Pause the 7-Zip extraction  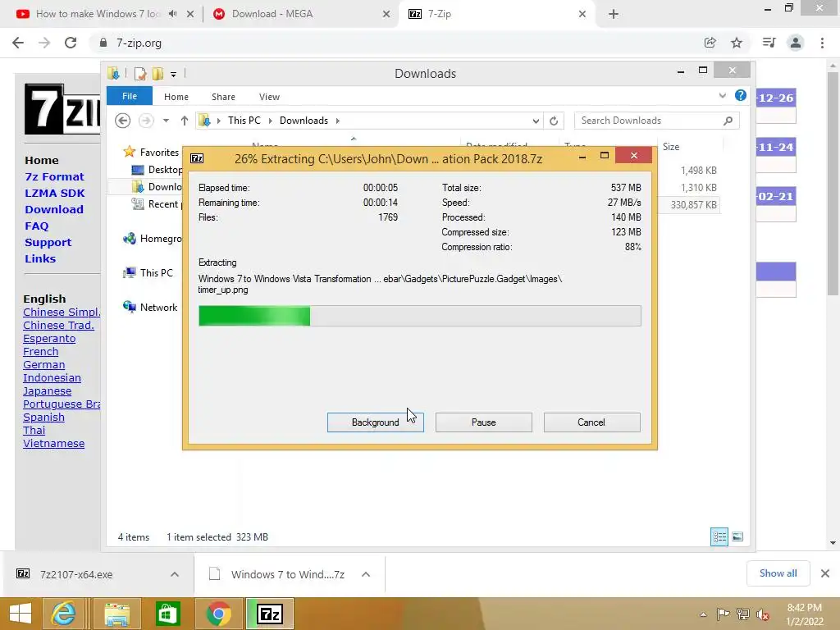(x=483, y=422)
